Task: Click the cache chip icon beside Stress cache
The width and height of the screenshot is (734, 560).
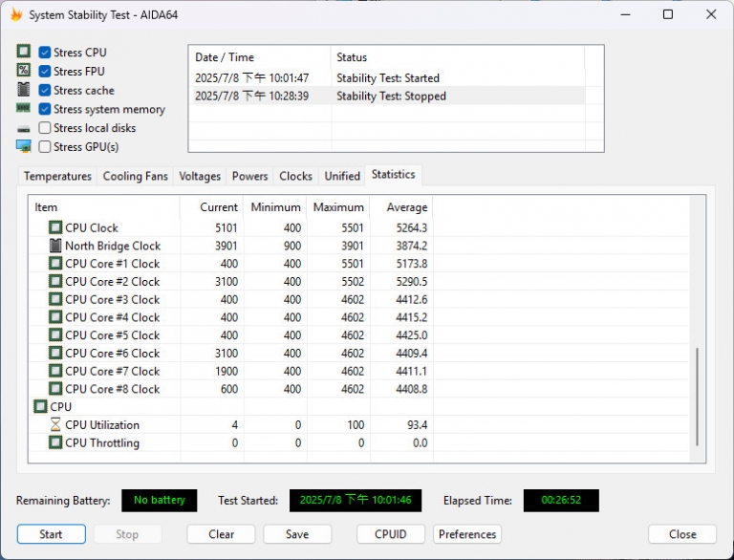Action: click(23, 89)
